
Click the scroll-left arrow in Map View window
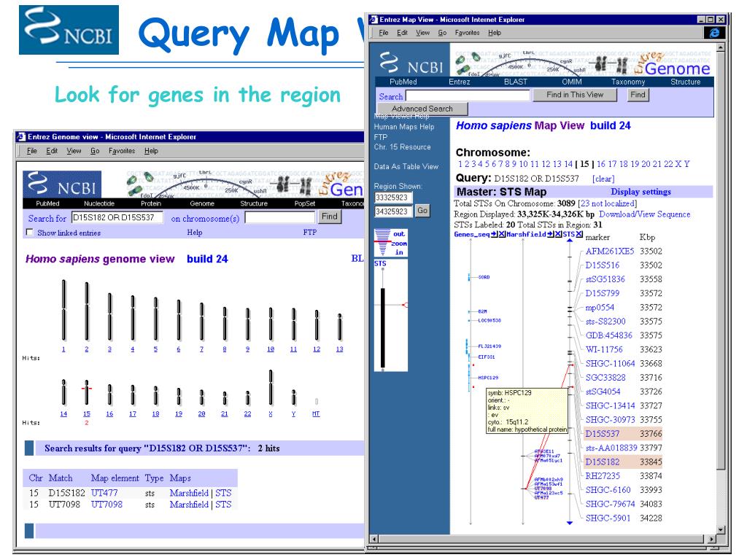374,539
